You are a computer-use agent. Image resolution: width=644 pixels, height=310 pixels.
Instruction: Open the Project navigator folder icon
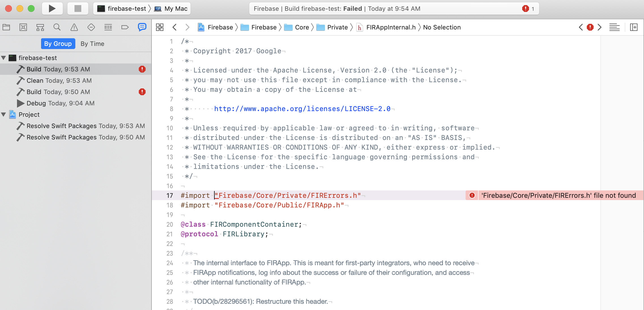coord(6,27)
